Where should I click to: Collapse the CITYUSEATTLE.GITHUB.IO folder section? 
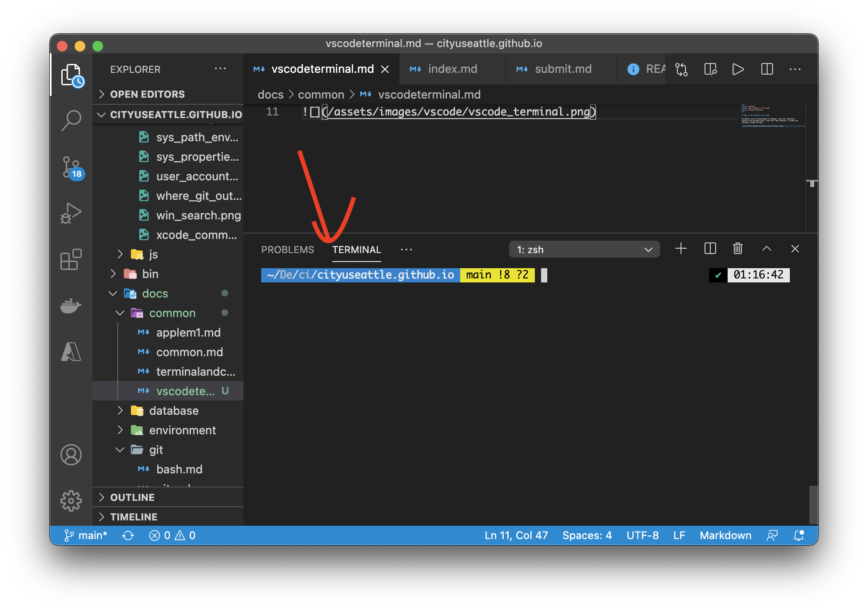pos(168,115)
